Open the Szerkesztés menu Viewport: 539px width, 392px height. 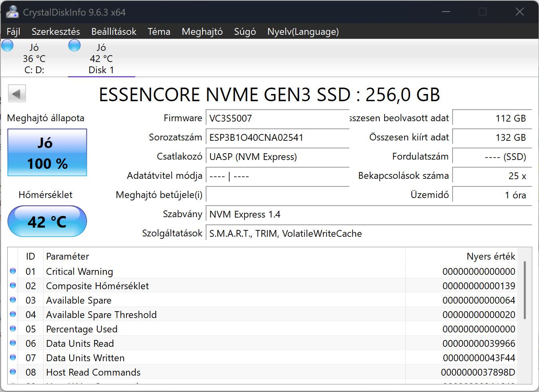[x=56, y=32]
